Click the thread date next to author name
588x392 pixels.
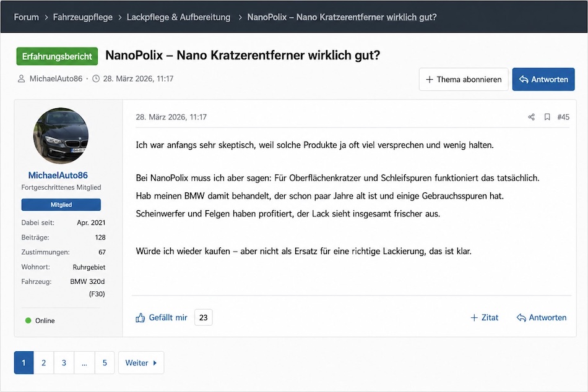[x=139, y=79]
